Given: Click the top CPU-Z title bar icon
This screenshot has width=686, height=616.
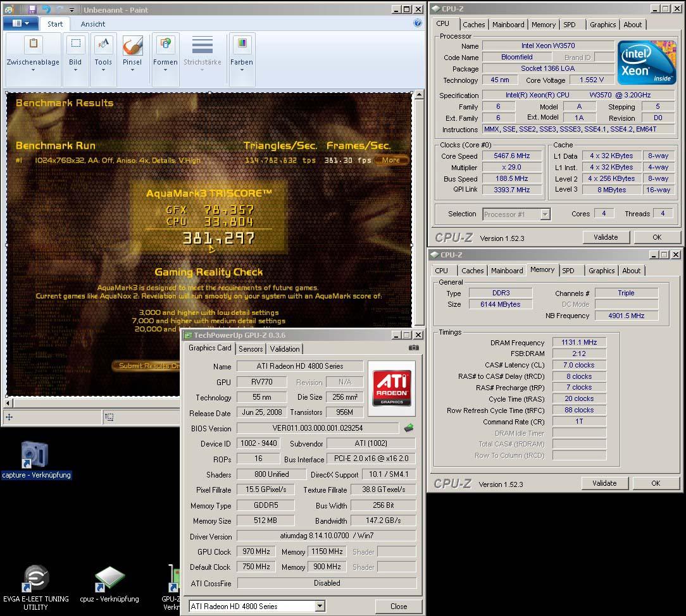Looking at the screenshot, I should pyautogui.click(x=435, y=8).
